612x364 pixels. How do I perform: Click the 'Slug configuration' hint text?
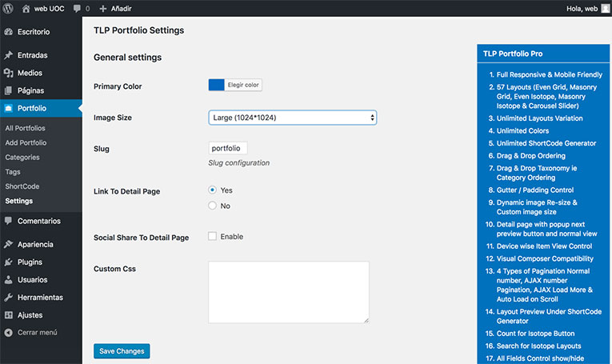click(239, 162)
